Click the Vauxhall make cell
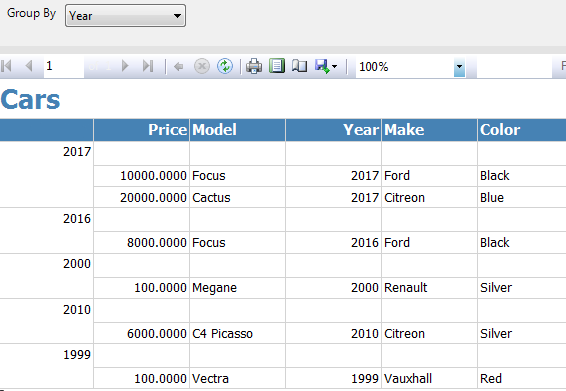The image size is (566, 391). point(430,378)
